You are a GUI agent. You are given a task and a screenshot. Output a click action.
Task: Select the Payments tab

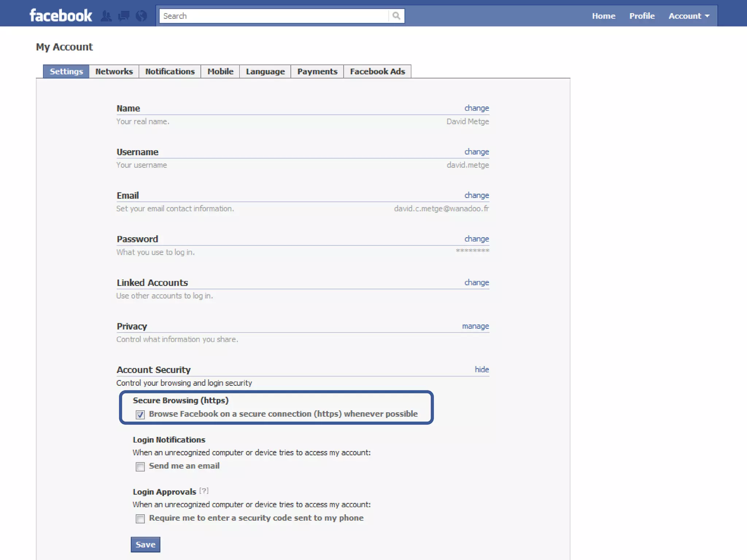(317, 71)
